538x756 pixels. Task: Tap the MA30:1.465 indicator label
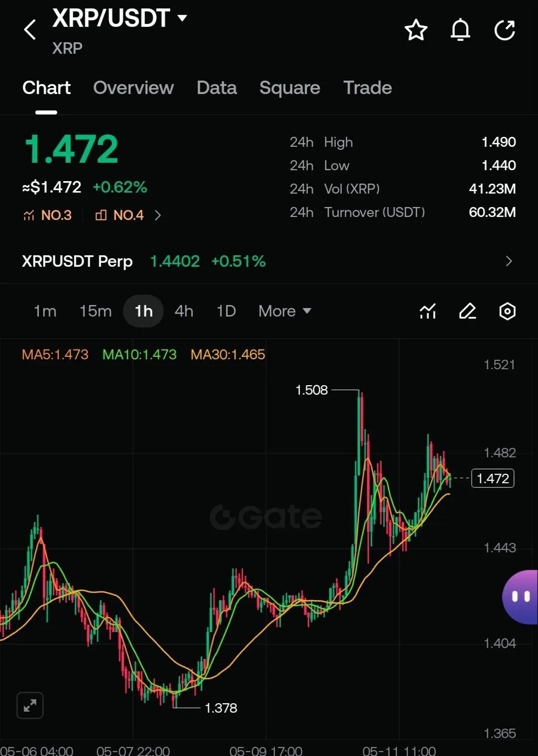(x=228, y=354)
